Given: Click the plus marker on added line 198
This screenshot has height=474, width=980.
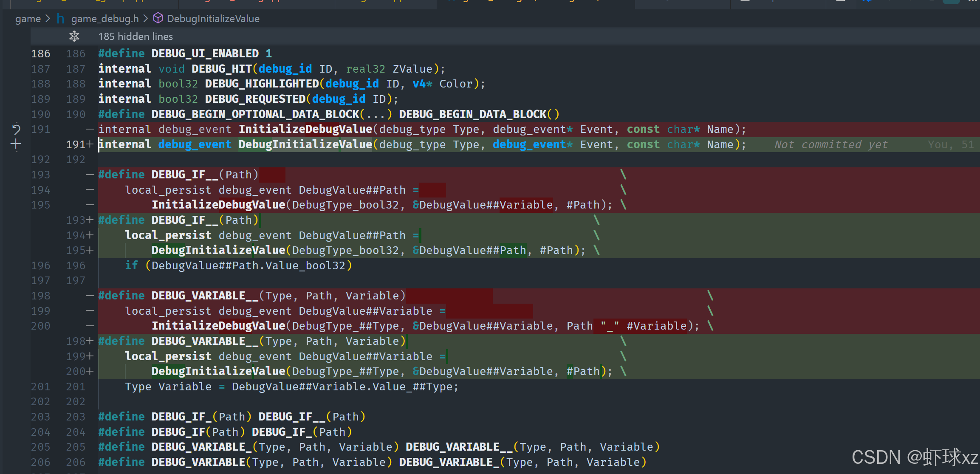Looking at the screenshot, I should point(90,341).
